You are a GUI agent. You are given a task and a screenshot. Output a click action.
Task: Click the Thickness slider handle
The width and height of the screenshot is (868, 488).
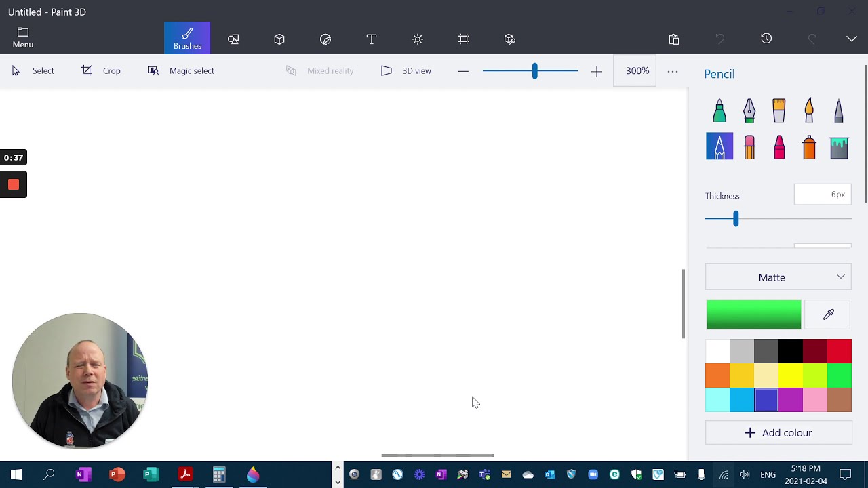click(736, 218)
